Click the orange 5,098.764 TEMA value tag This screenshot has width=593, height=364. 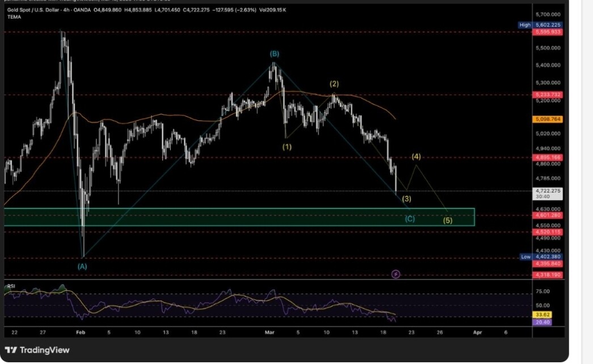coord(548,119)
